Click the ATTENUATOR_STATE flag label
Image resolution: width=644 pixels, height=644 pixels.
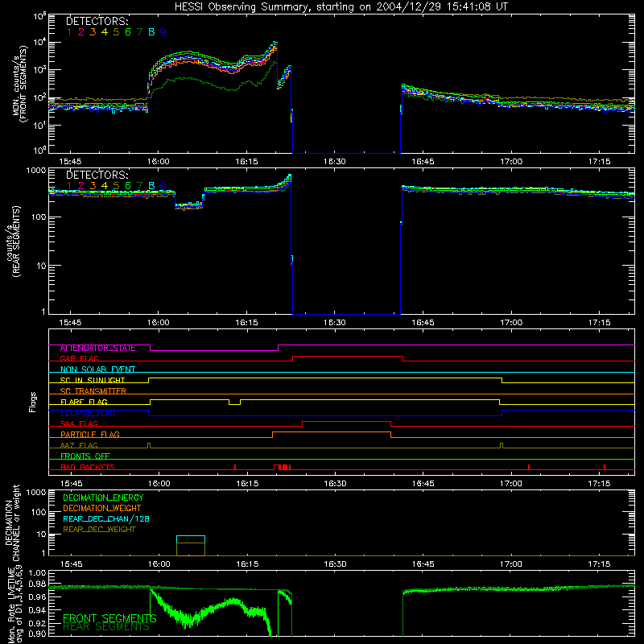coord(97,349)
